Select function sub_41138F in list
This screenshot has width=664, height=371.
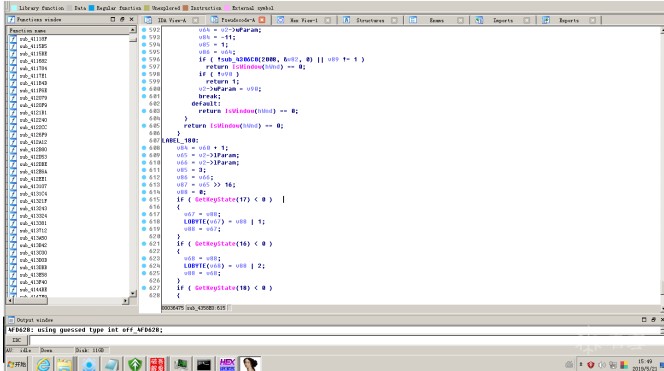pos(33,39)
